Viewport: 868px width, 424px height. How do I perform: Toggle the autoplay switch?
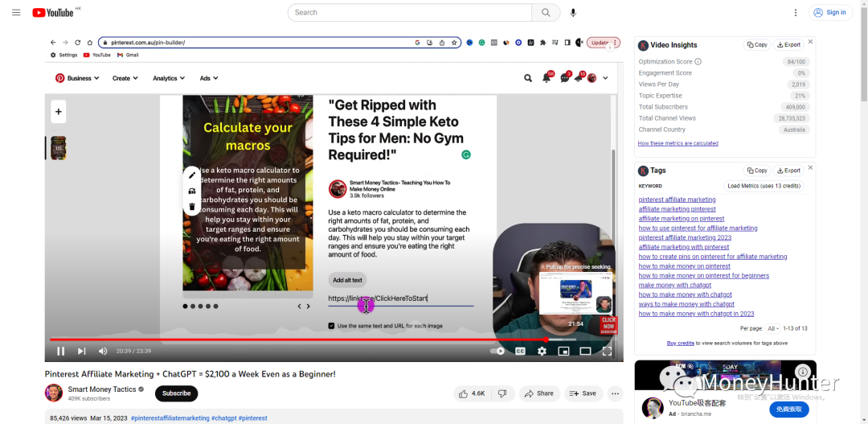pyautogui.click(x=497, y=351)
